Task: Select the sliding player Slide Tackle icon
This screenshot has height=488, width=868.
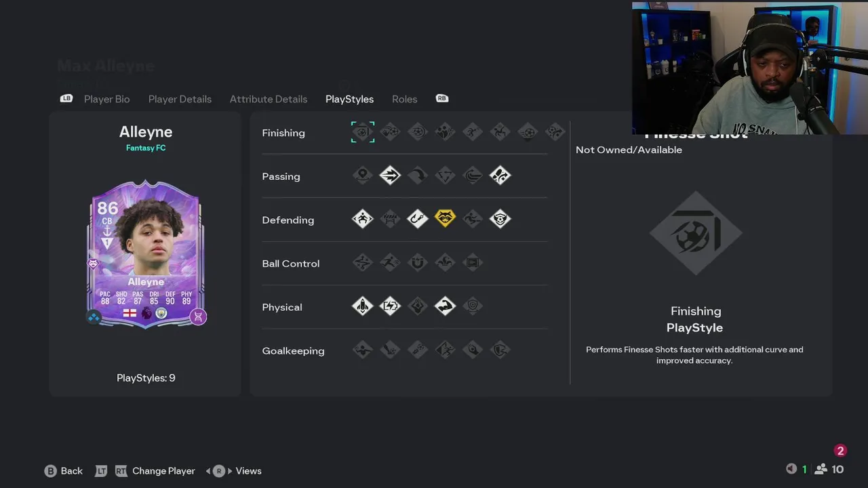Action: pos(473,219)
